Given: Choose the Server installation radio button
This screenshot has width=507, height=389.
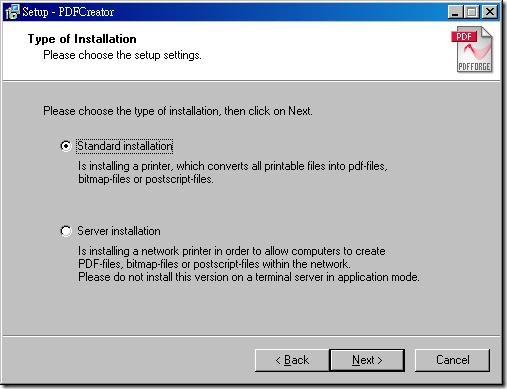Looking at the screenshot, I should tap(66, 231).
